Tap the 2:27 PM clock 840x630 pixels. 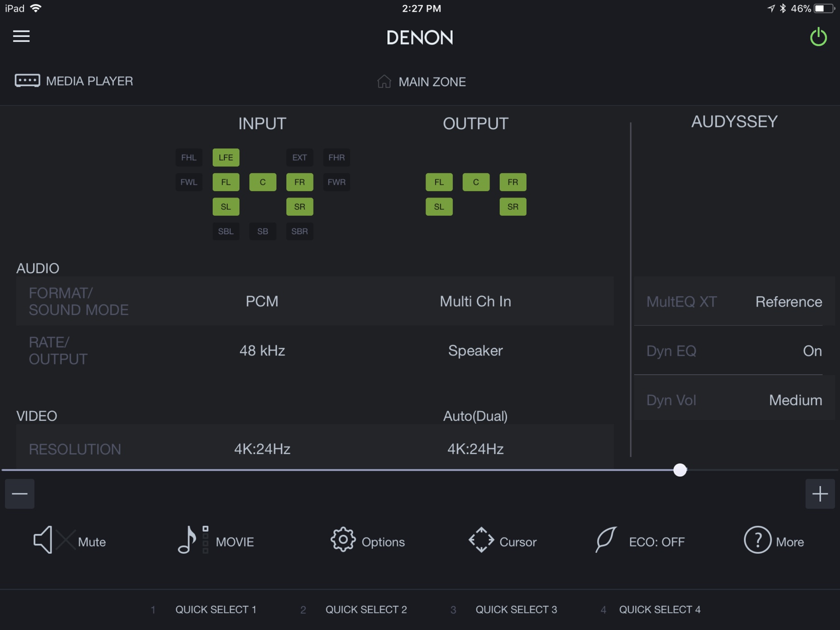click(421, 8)
